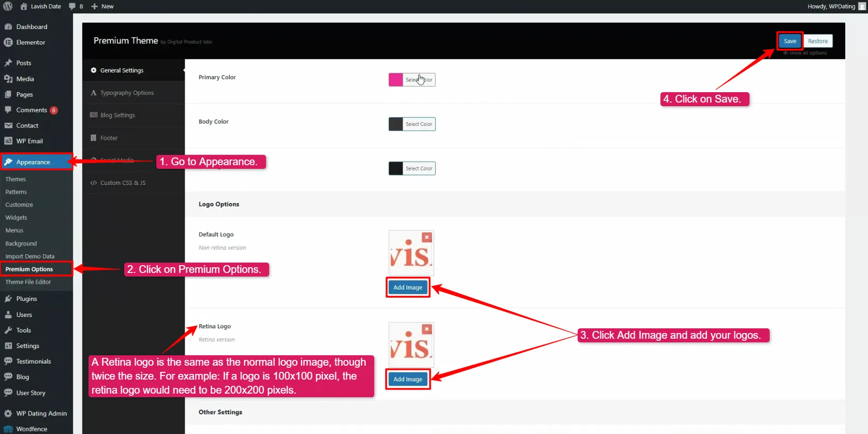Image resolution: width=868 pixels, height=434 pixels.
Task: Switch to the Blog Settings tab
Action: click(117, 115)
